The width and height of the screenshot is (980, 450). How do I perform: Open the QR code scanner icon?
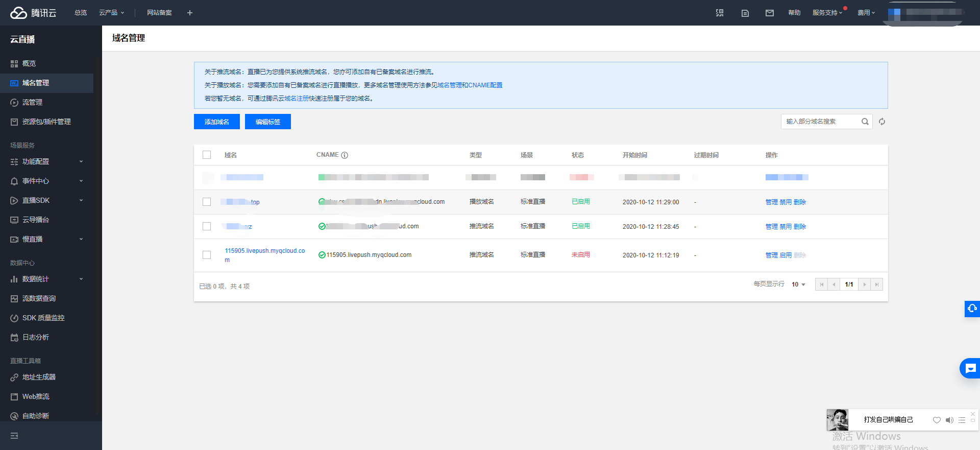[720, 13]
